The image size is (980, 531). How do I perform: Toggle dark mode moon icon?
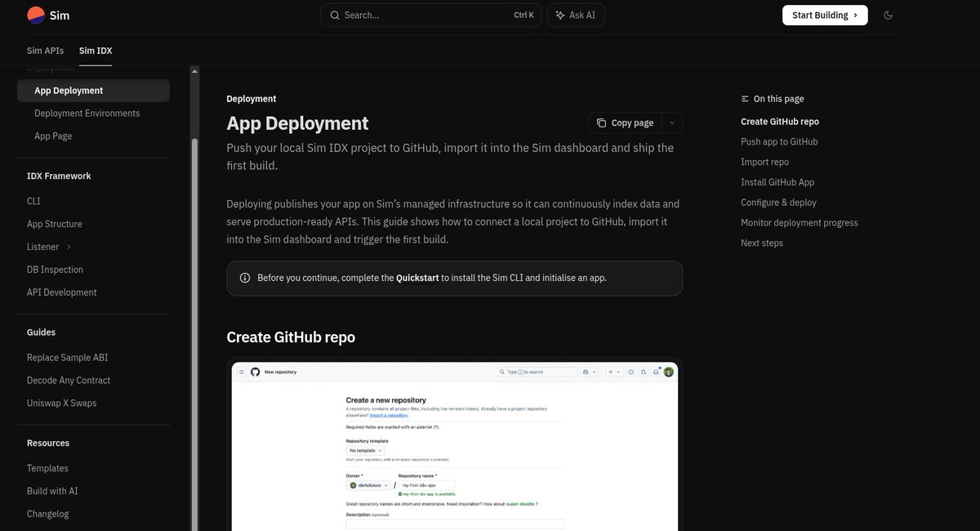coord(889,15)
